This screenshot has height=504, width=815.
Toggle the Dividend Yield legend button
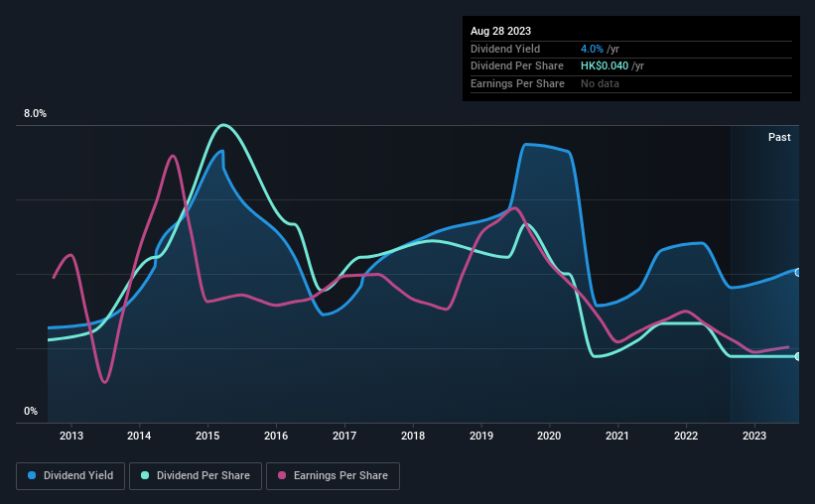click(70, 476)
